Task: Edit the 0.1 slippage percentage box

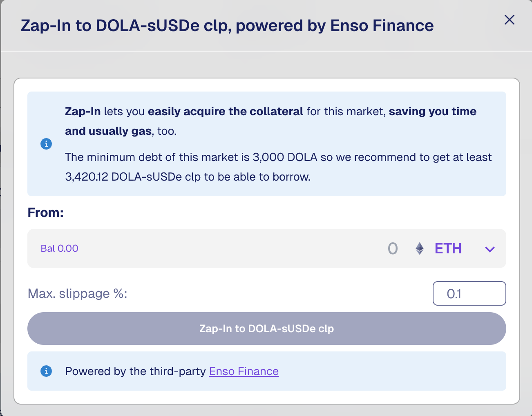Action: click(469, 293)
